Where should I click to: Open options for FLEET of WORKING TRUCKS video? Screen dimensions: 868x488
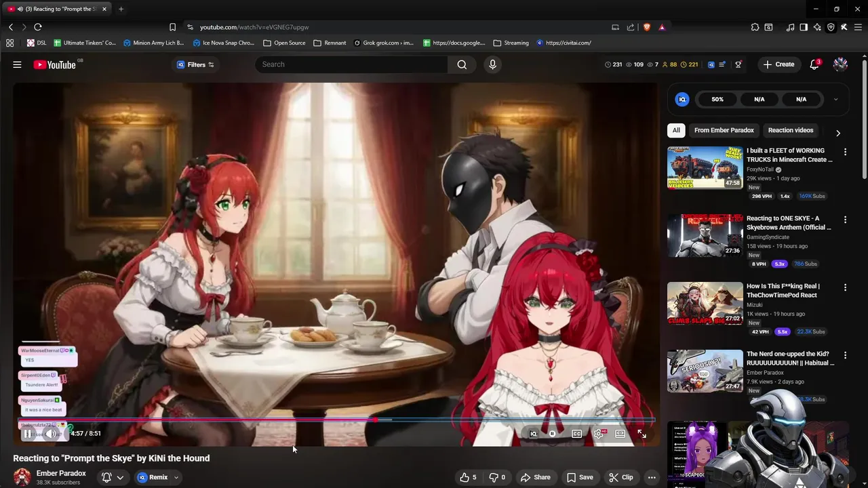click(x=845, y=152)
